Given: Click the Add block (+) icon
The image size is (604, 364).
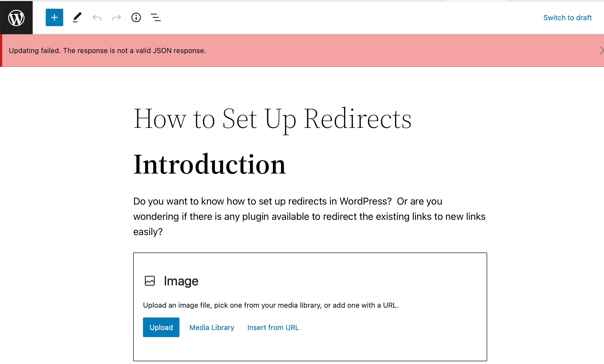Looking at the screenshot, I should (54, 18).
